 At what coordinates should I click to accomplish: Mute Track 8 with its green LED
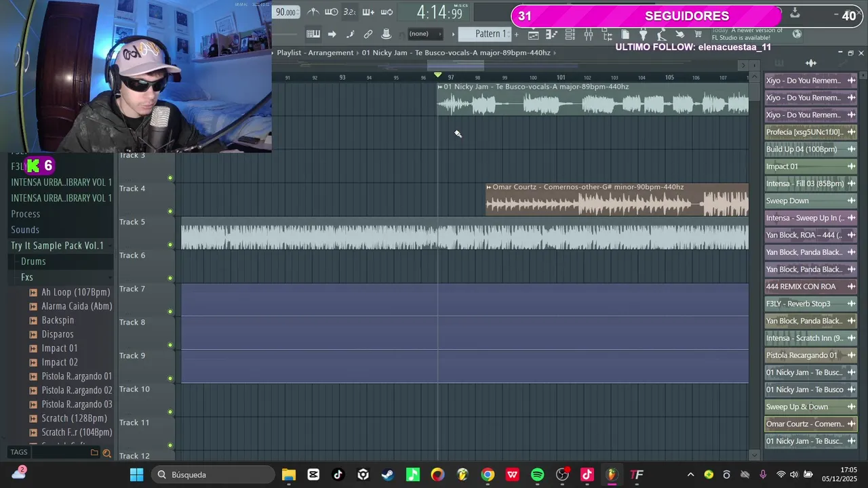pyautogui.click(x=170, y=345)
